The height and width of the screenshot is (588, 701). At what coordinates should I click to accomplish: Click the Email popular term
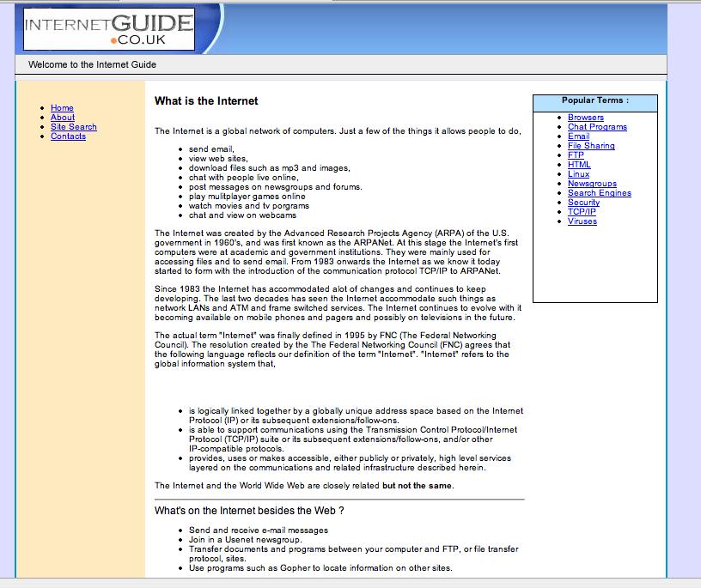pyautogui.click(x=578, y=136)
